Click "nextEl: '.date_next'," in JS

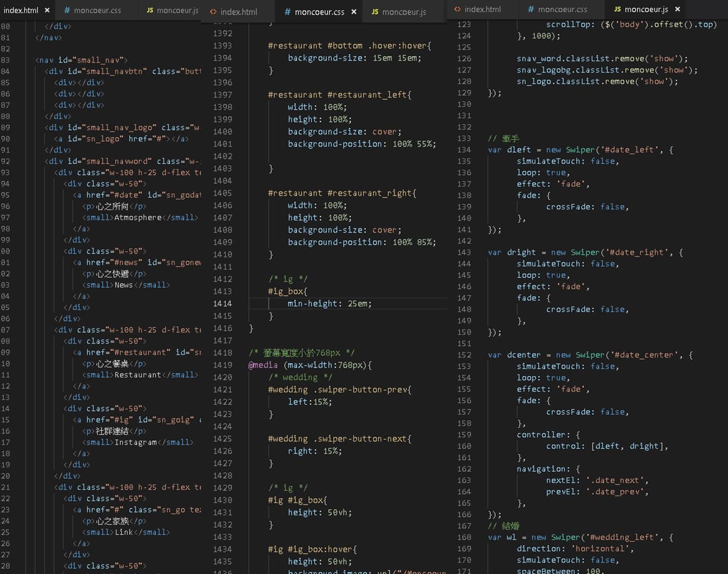coord(597,481)
